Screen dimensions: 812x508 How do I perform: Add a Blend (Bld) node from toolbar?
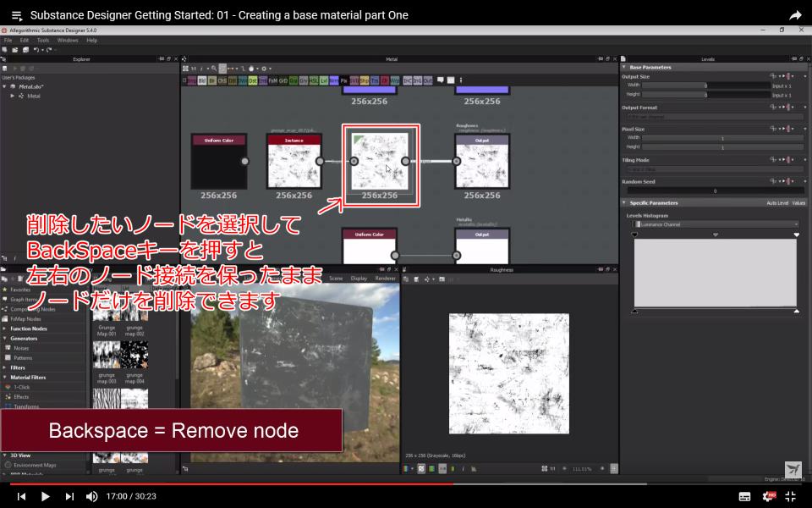202,80
